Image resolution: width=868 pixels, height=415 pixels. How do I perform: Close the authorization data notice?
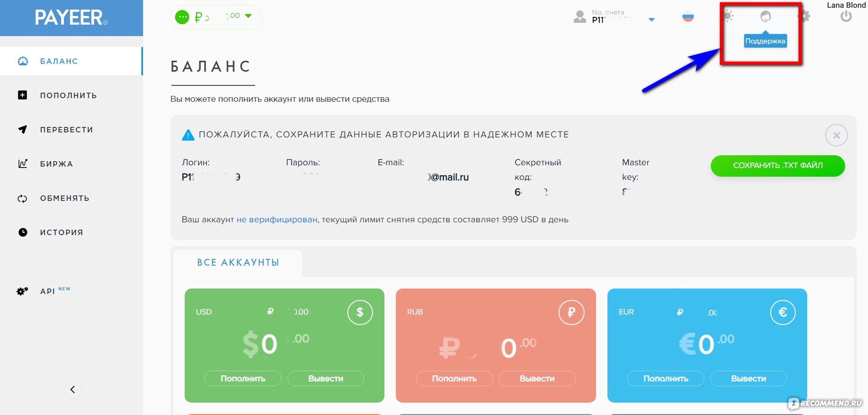click(836, 135)
